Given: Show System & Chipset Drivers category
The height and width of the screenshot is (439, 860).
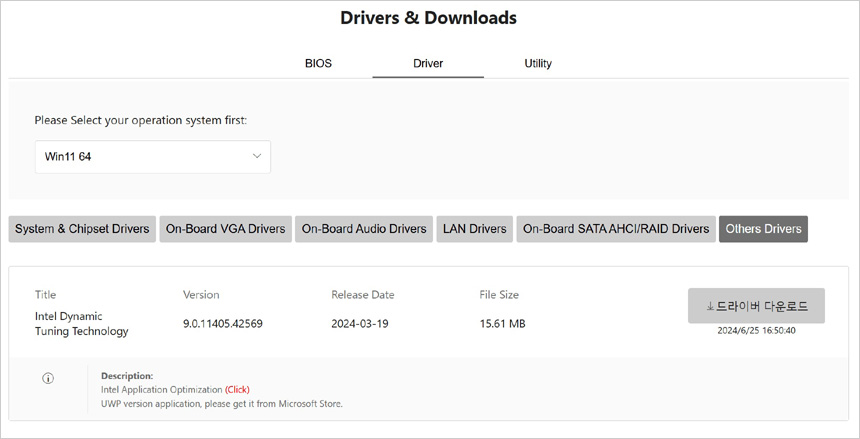Looking at the screenshot, I should pos(82,229).
